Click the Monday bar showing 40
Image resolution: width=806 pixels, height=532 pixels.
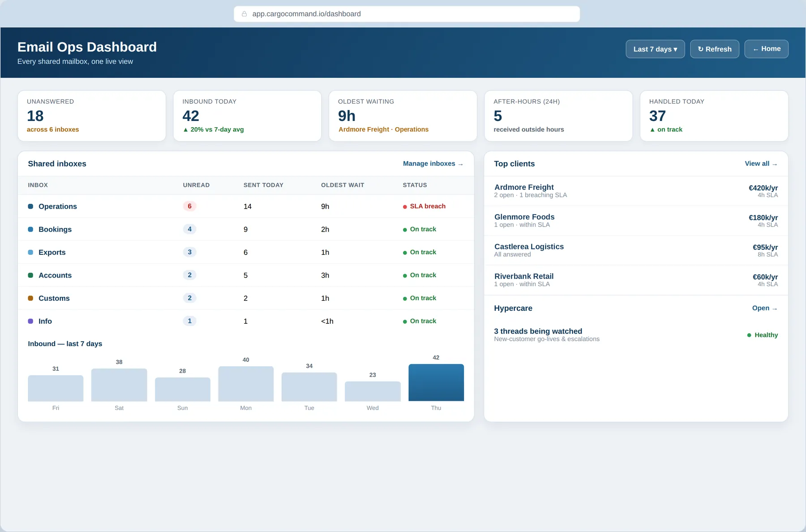(246, 384)
